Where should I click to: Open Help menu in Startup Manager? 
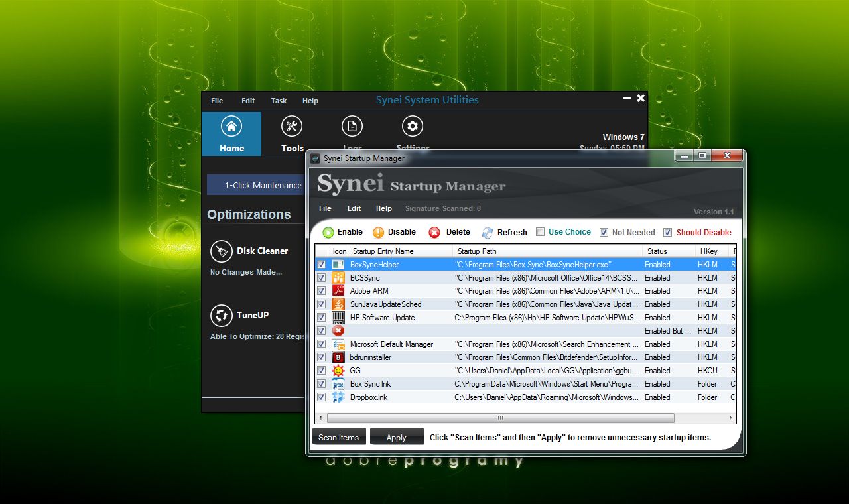pos(384,208)
